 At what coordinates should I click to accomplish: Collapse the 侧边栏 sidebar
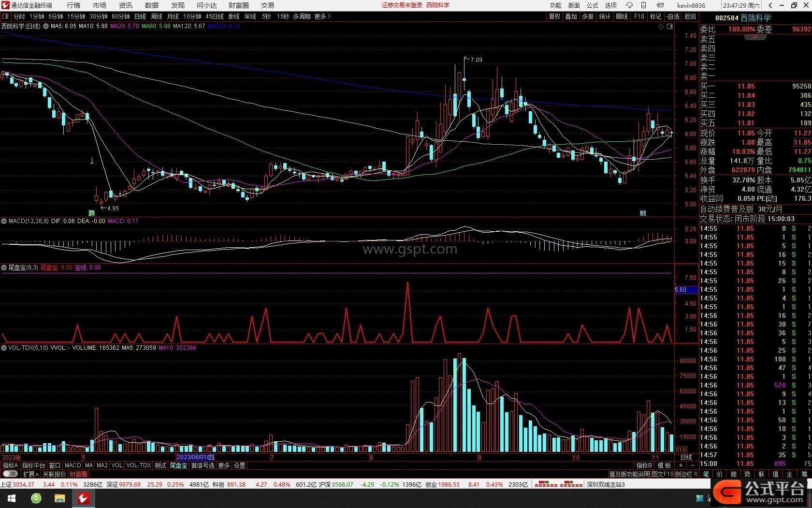pyautogui.click(x=686, y=474)
